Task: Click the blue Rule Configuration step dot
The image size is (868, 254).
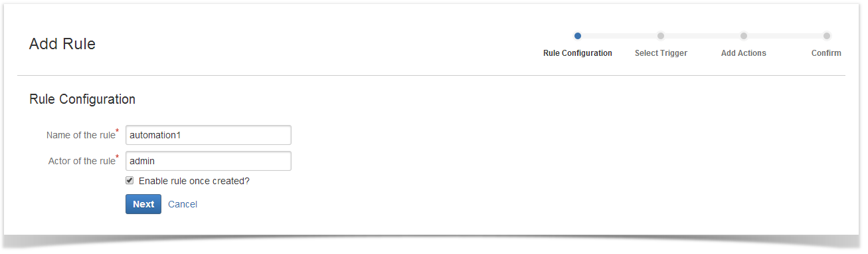Action: pyautogui.click(x=578, y=36)
